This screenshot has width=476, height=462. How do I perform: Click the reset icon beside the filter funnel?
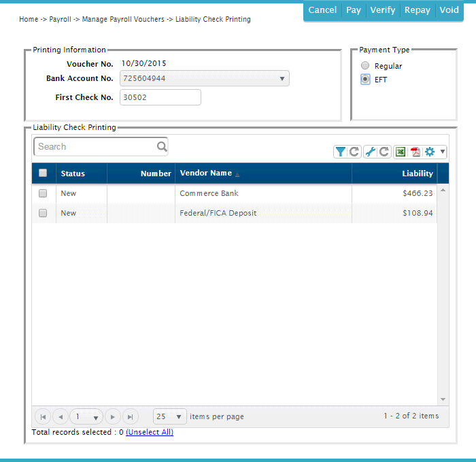[x=354, y=152]
